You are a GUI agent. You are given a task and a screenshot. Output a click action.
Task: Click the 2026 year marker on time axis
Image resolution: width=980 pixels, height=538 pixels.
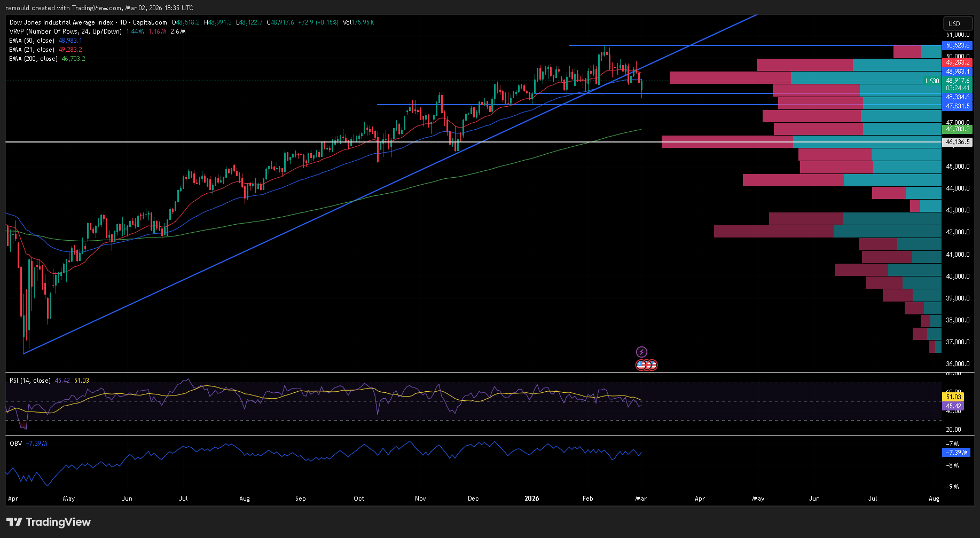coord(532,499)
